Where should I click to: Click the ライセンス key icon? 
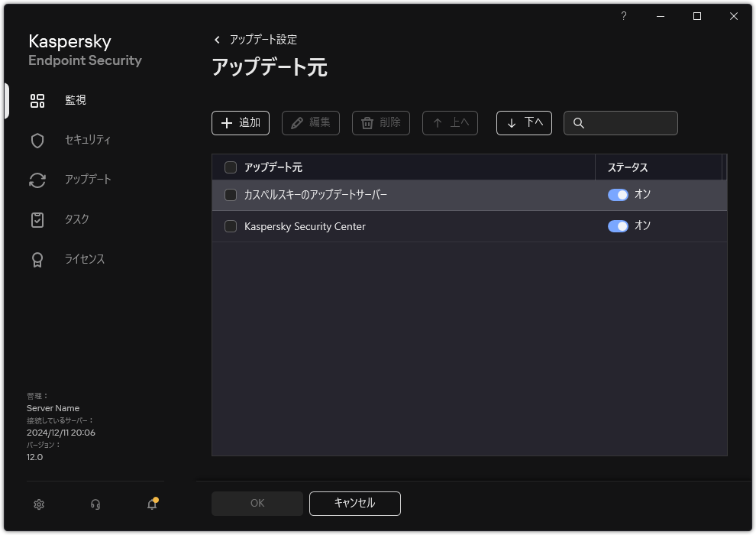(37, 259)
